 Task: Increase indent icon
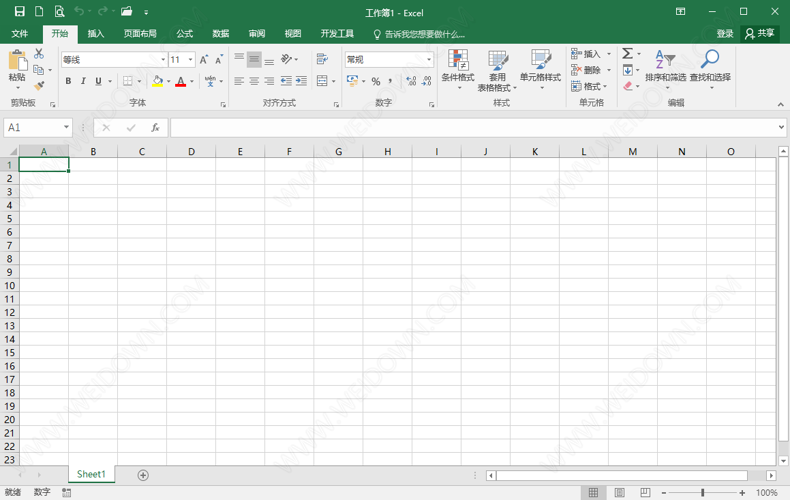pyautogui.click(x=301, y=81)
